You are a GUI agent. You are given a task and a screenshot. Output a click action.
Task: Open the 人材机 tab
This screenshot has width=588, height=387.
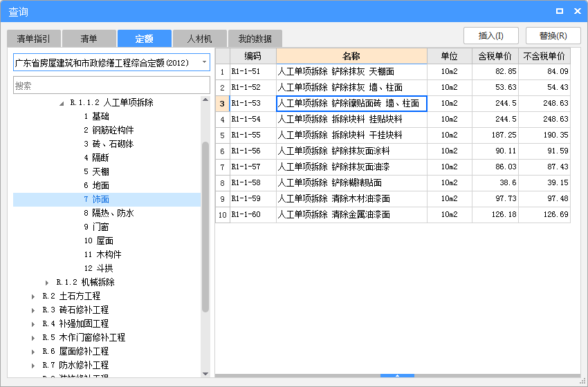coord(199,39)
